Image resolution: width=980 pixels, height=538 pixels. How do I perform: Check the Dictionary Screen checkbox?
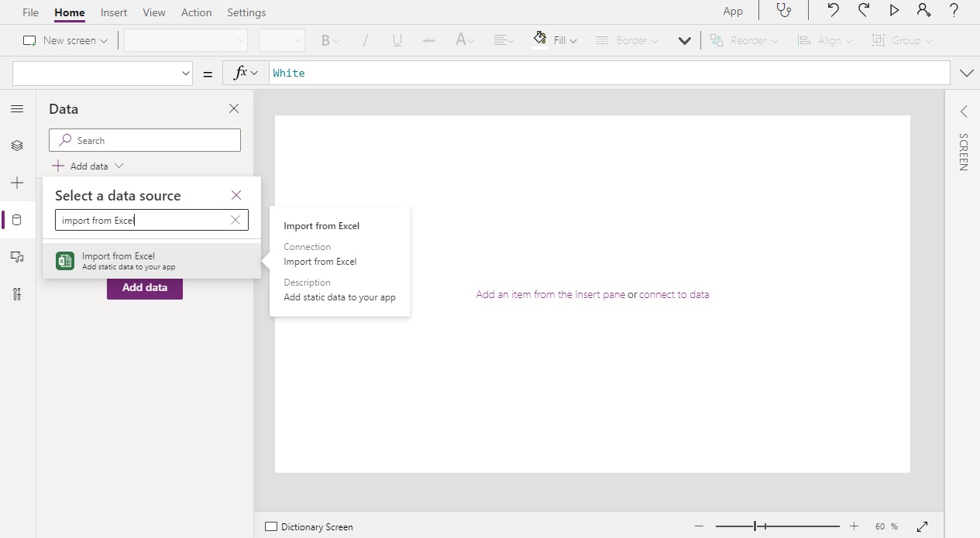tap(270, 526)
